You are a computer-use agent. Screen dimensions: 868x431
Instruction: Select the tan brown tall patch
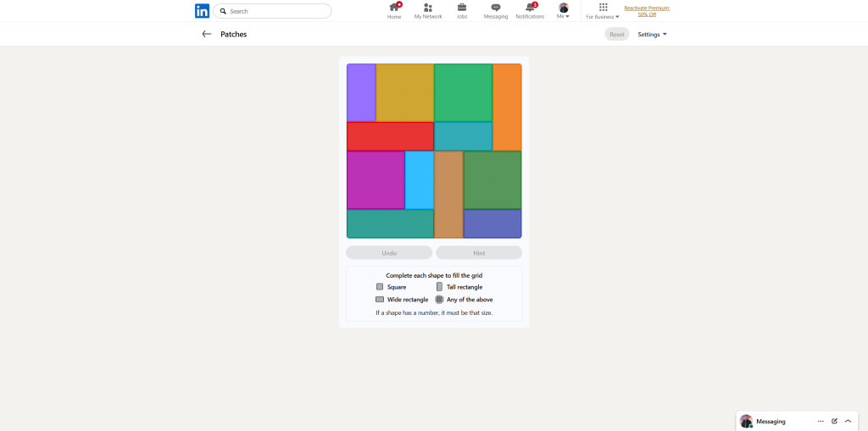448,194
